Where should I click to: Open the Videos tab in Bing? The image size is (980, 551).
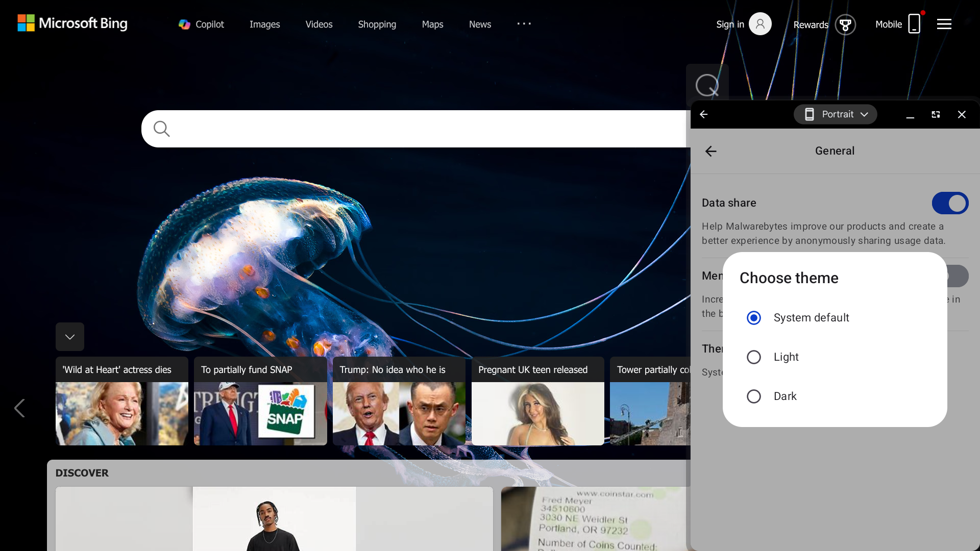pos(319,24)
